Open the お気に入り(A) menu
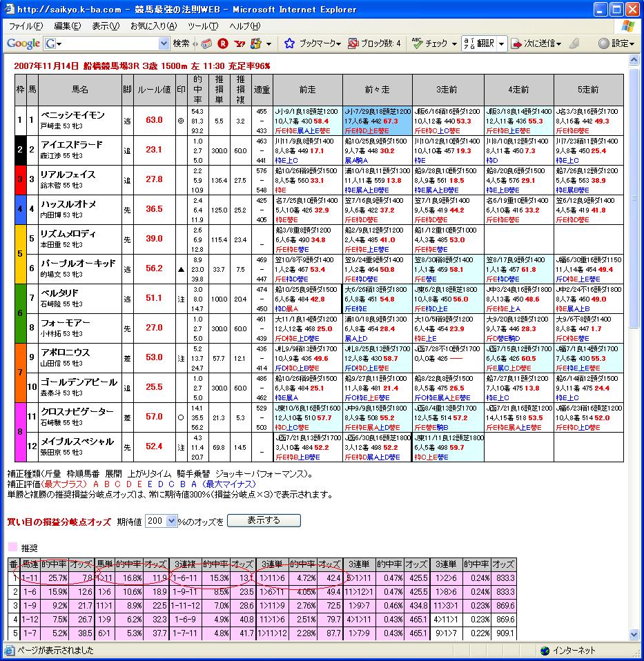The height and width of the screenshot is (661, 644). (153, 26)
